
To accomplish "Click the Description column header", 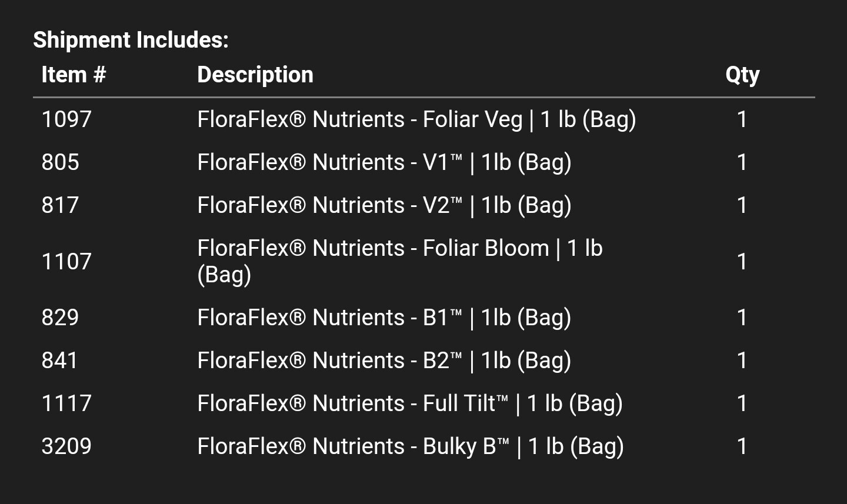I will tap(255, 75).
